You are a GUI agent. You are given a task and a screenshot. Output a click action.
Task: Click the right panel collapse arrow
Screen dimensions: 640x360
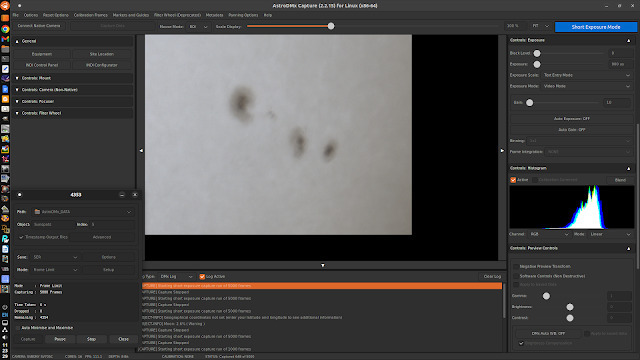tap(502, 151)
